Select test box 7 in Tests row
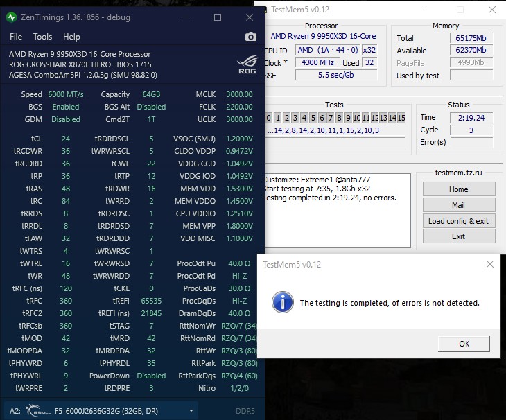 tap(331, 118)
